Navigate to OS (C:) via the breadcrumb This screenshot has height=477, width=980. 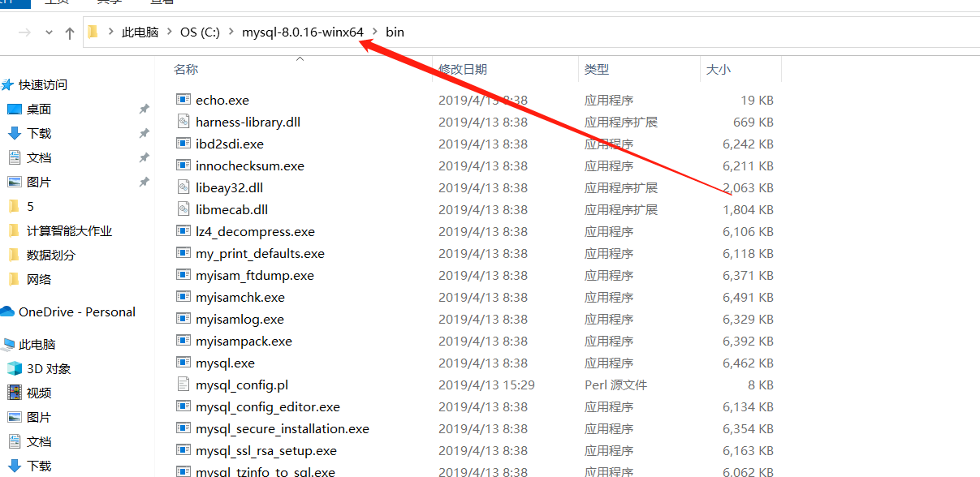[x=201, y=32]
